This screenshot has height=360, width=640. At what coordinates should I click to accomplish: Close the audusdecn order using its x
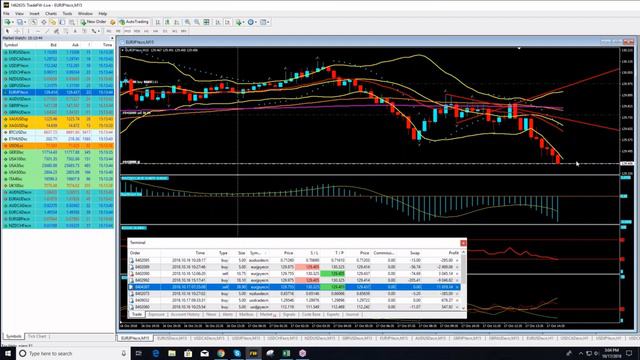[457, 260]
